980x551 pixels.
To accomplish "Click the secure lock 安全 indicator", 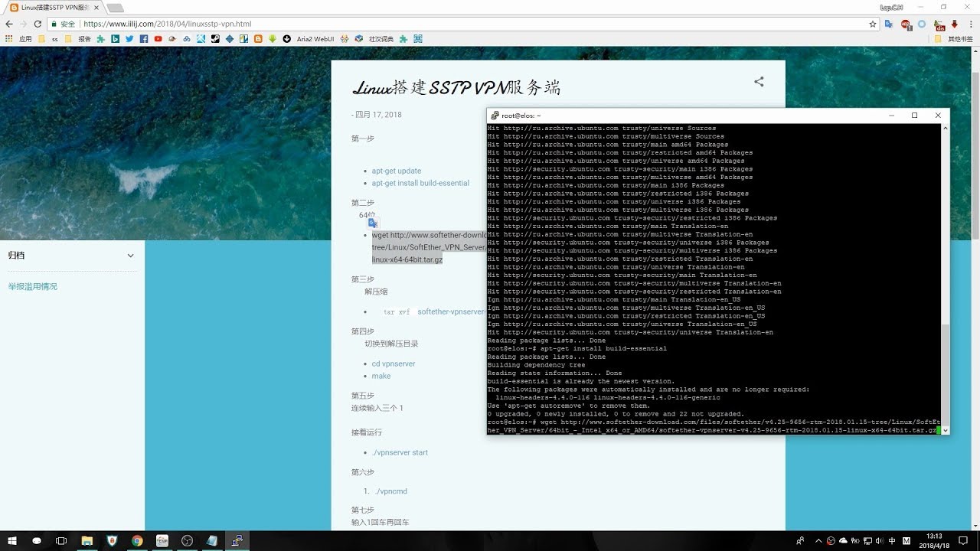I will 63,24.
